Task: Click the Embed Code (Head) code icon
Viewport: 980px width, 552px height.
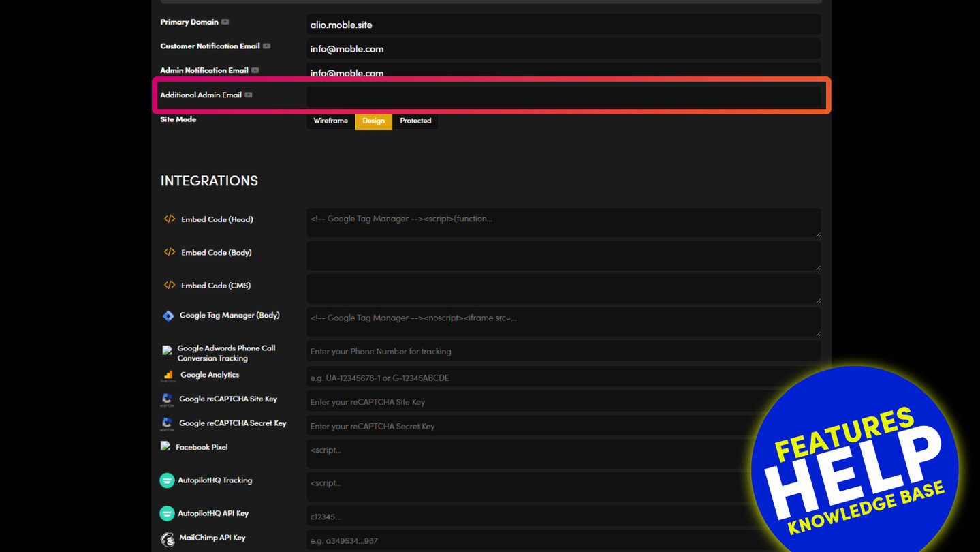Action: 170,219
